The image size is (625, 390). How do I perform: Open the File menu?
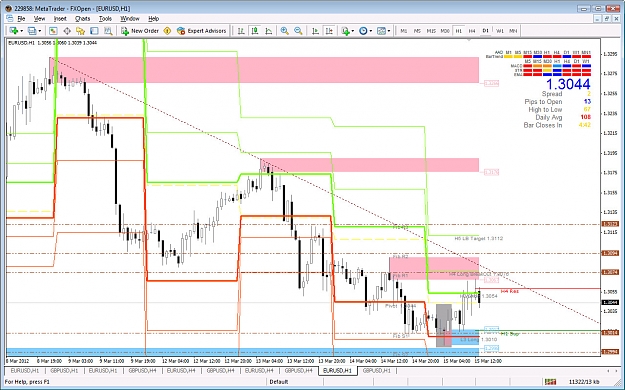[x=21, y=18]
